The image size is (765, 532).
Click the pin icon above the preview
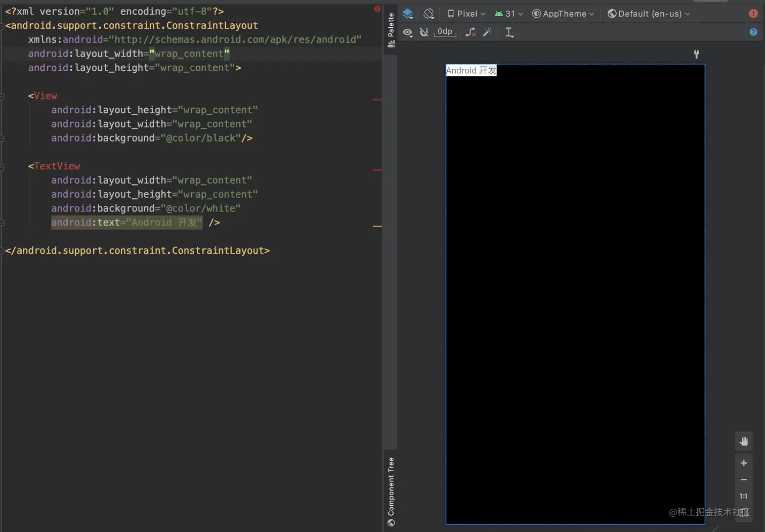coord(696,54)
